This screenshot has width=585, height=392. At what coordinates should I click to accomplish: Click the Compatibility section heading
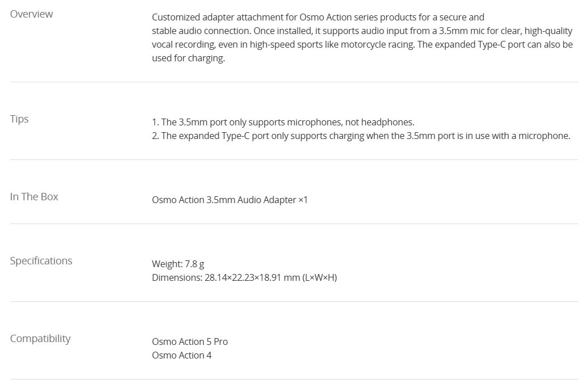[x=40, y=339]
